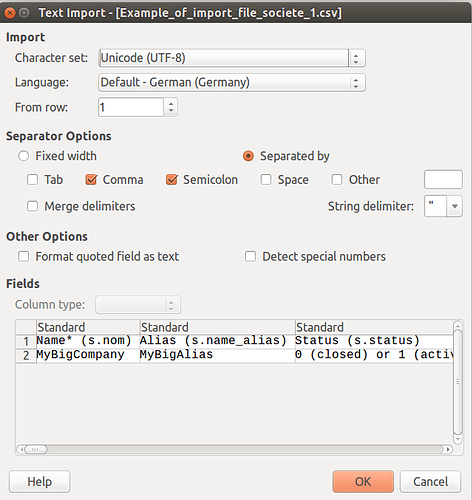The width and height of the screenshot is (472, 500).
Task: Open the disabled Column type dropdown
Action: click(138, 304)
